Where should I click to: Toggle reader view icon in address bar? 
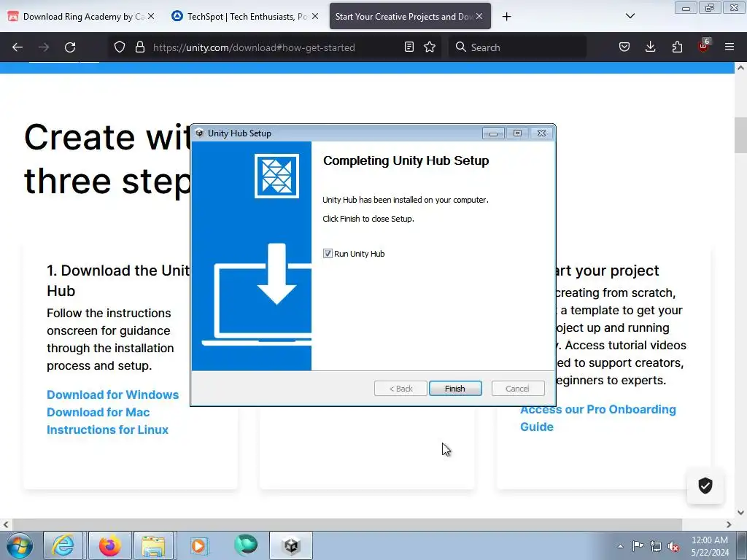coord(409,47)
